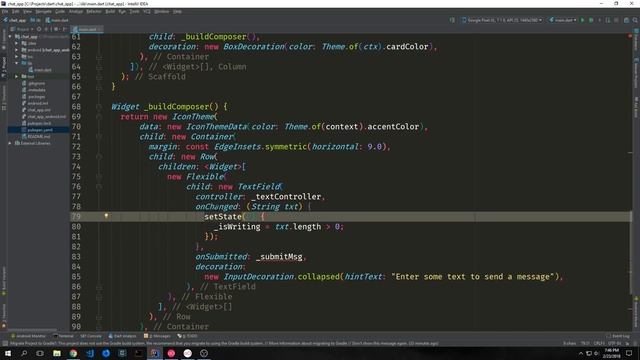Locate current file with project panel target icon
The width and height of the screenshot is (640, 360).
point(39,29)
